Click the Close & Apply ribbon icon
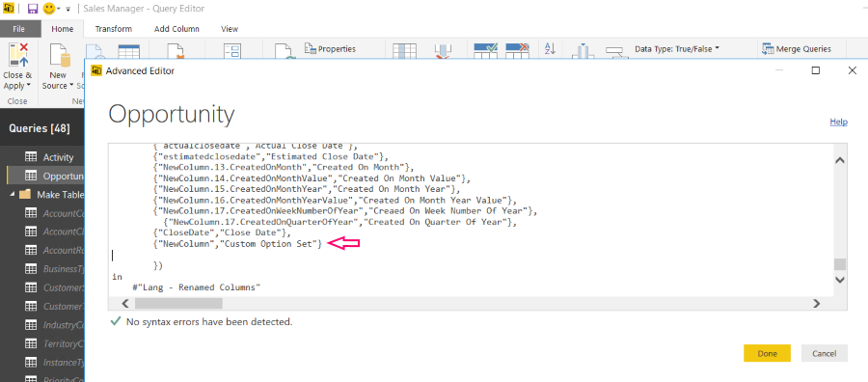Image resolution: width=868 pixels, height=382 pixels. 17,56
